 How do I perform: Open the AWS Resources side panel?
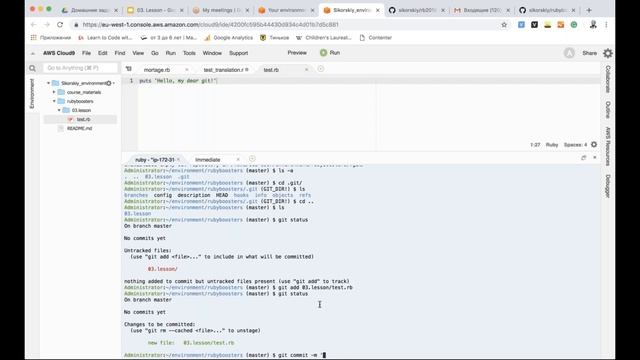click(608, 146)
